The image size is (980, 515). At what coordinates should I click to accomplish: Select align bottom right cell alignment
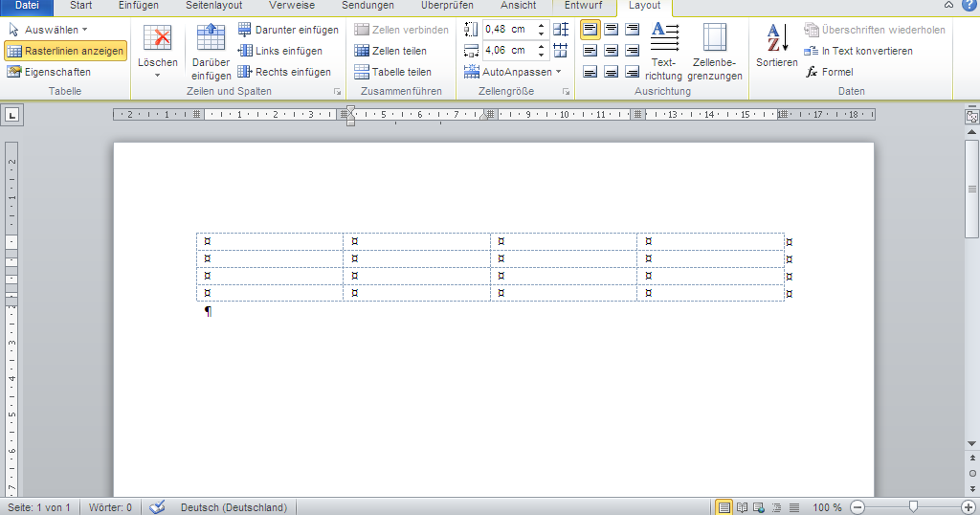tap(633, 72)
